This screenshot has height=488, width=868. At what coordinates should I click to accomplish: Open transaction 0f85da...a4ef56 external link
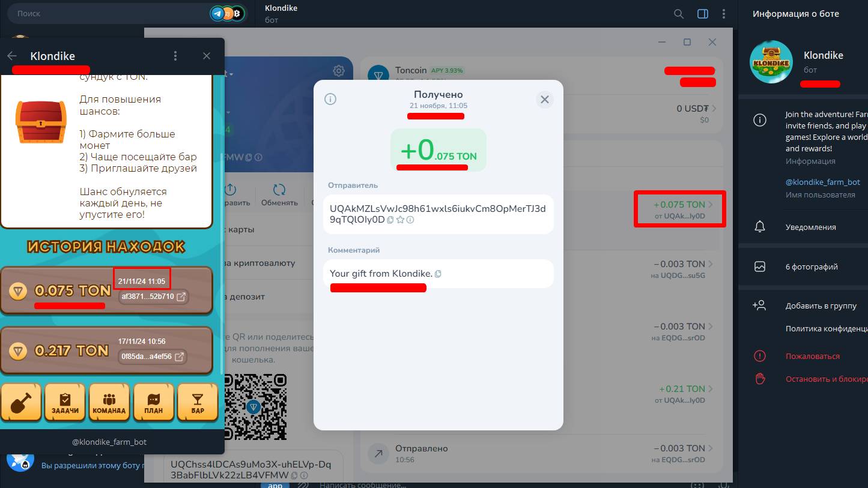pyautogui.click(x=178, y=357)
